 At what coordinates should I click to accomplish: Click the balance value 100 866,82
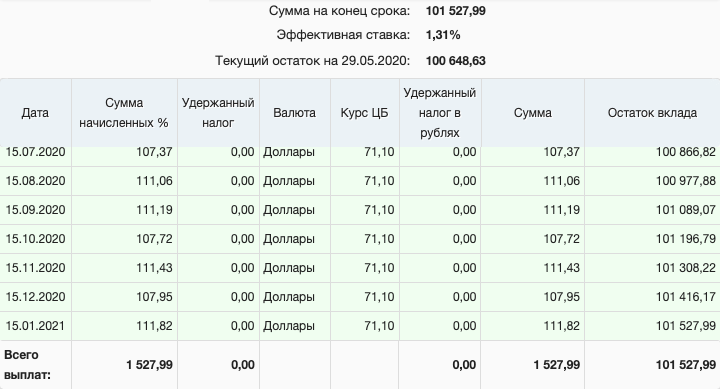pyautogui.click(x=686, y=152)
